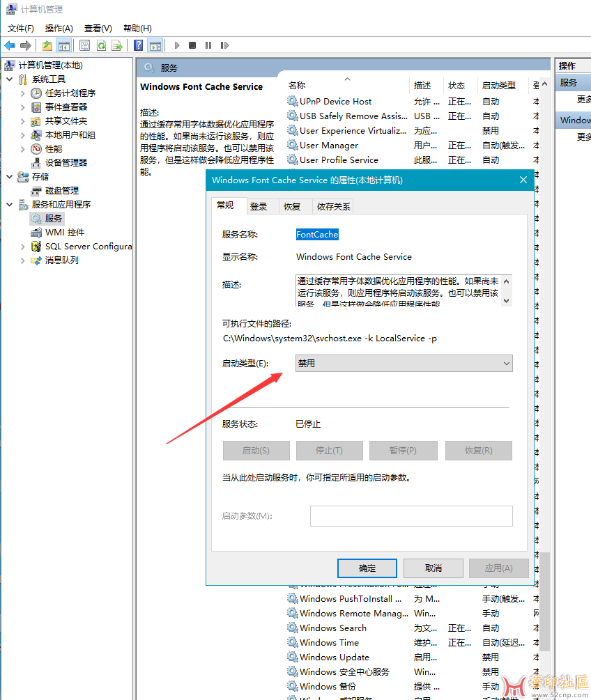Expand the 消息队列 node

point(22,260)
